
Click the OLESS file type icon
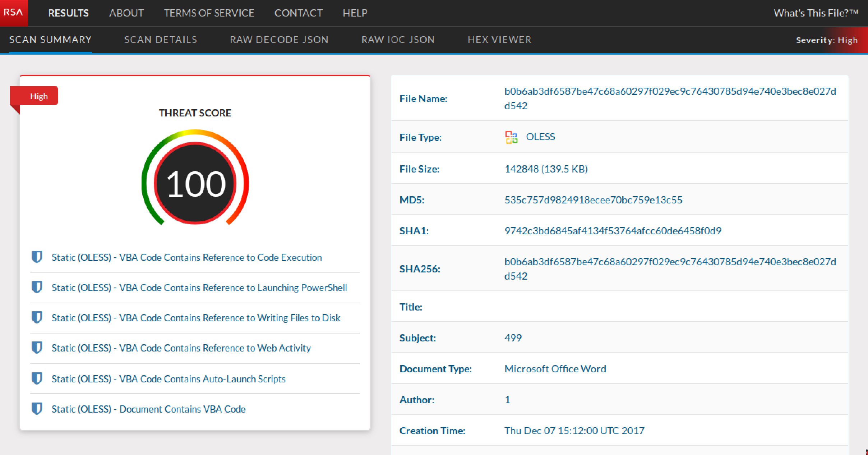click(511, 137)
